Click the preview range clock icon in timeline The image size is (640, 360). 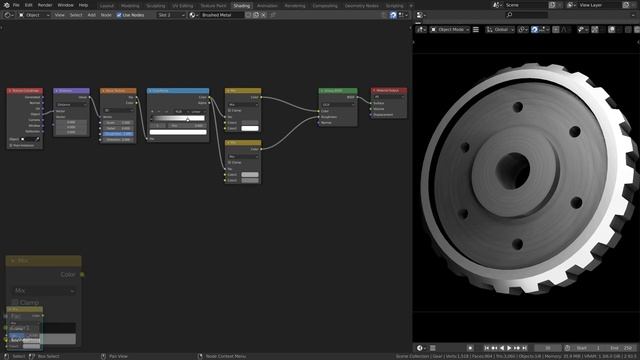(567, 348)
